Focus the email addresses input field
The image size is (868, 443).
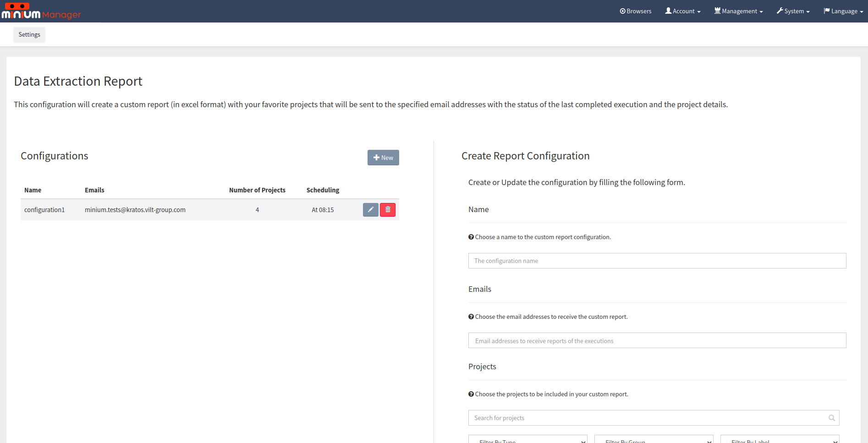pos(657,340)
